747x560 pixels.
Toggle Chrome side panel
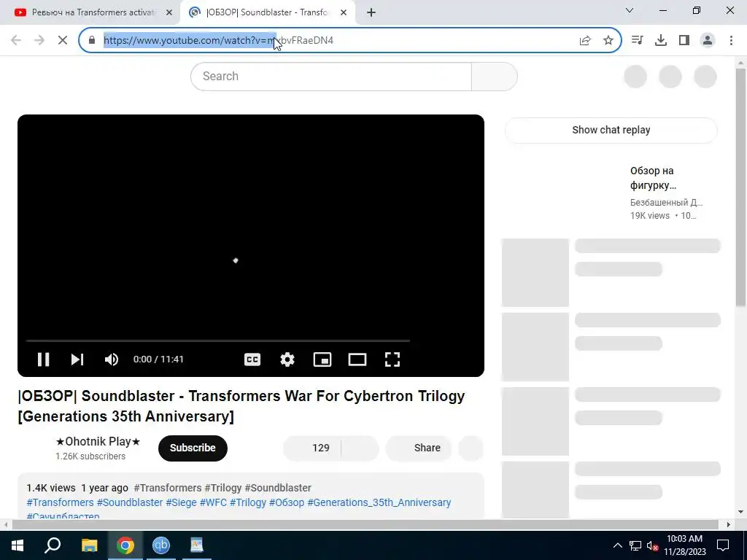684,41
